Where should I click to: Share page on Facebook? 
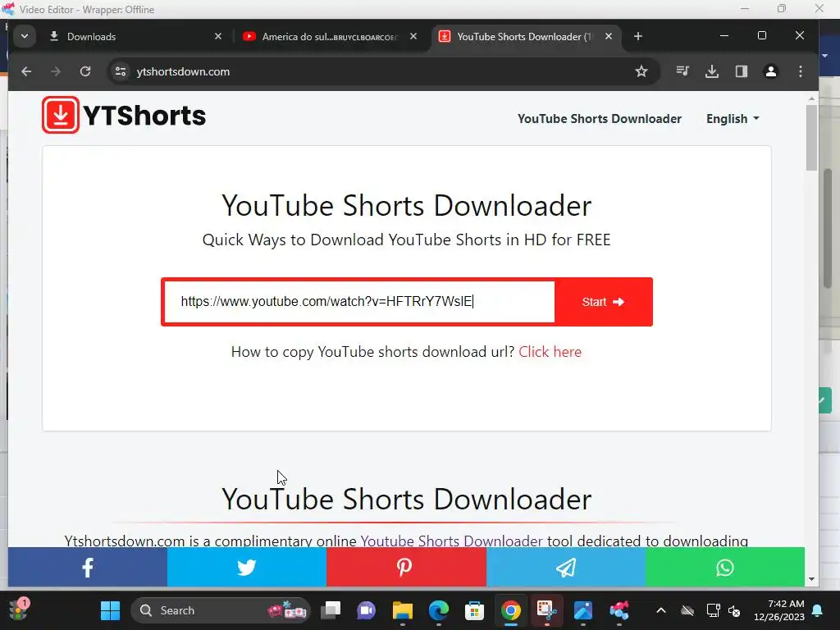coord(87,568)
